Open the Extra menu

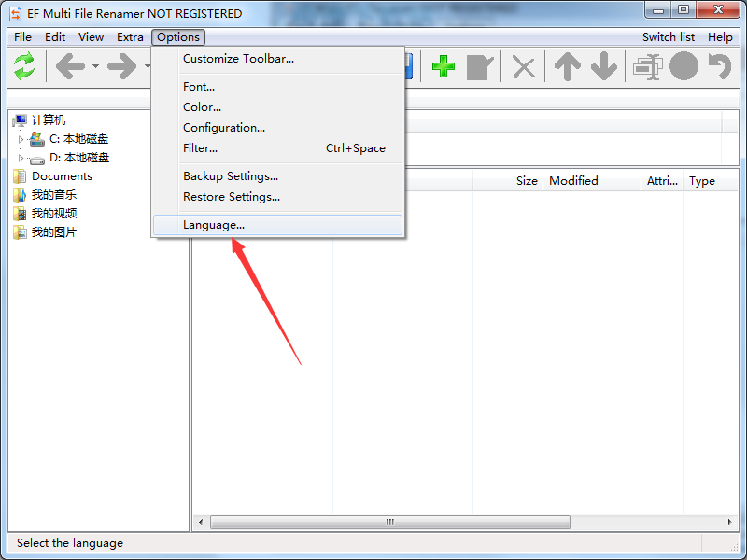pos(130,37)
